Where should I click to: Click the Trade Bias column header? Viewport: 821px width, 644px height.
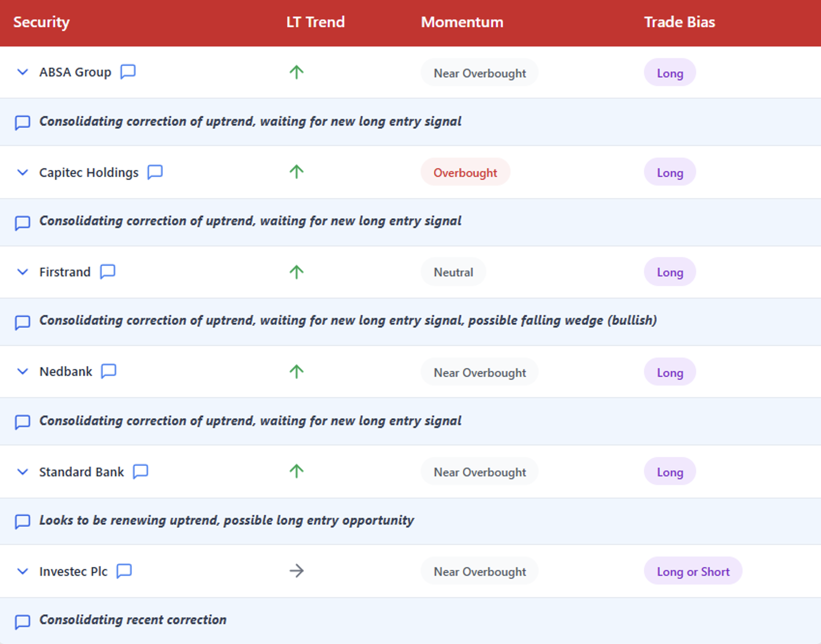(679, 22)
